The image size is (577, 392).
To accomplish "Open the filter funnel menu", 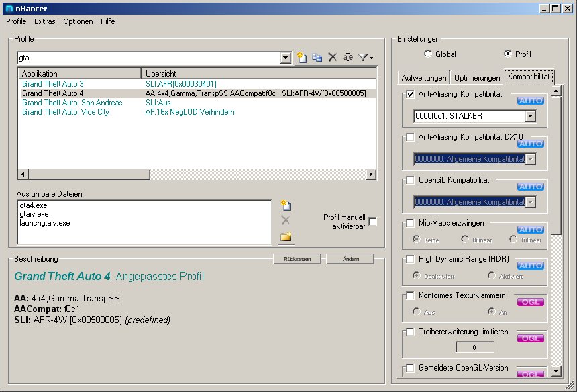I will point(366,58).
